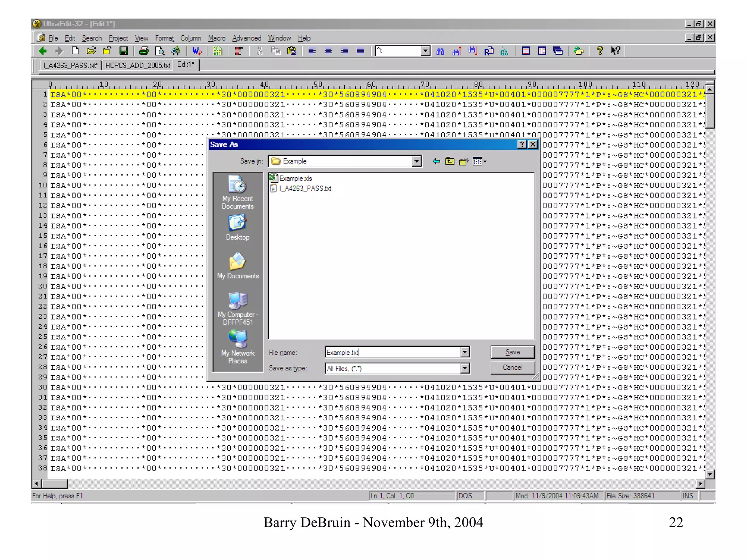Click the horizontal scrollbar thumb

tap(55, 484)
